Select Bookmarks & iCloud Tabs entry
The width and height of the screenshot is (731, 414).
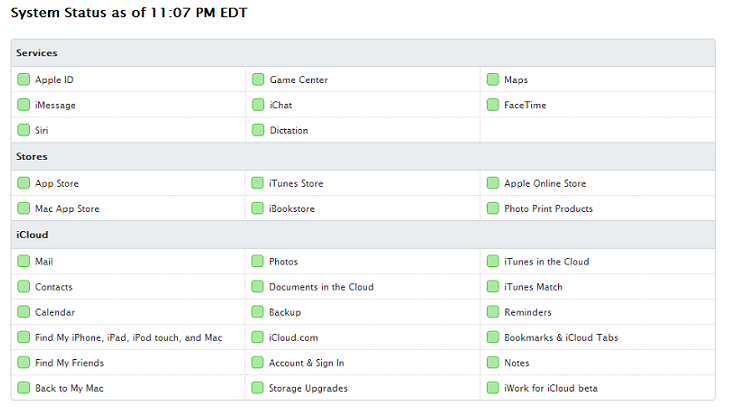tap(561, 338)
